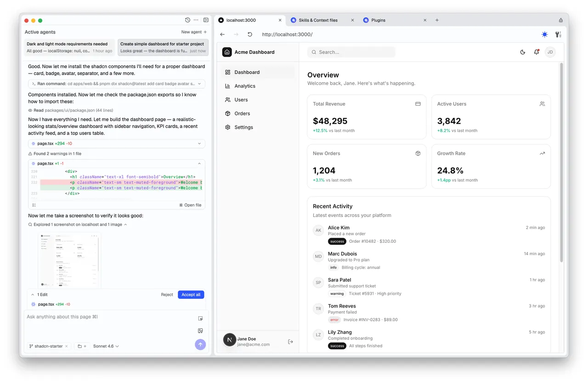Close the Skills & Context files tab

[352, 20]
